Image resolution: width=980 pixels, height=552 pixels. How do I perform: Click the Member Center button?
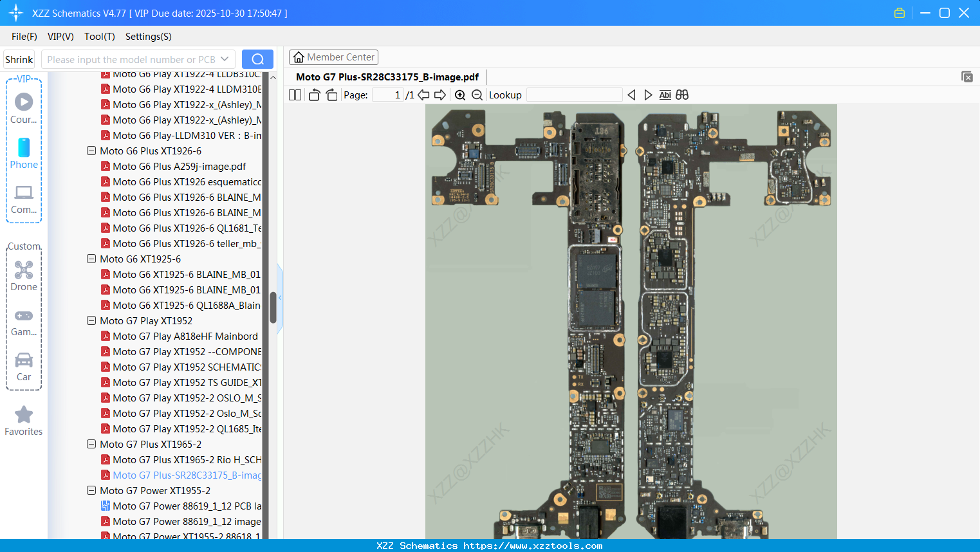(333, 57)
